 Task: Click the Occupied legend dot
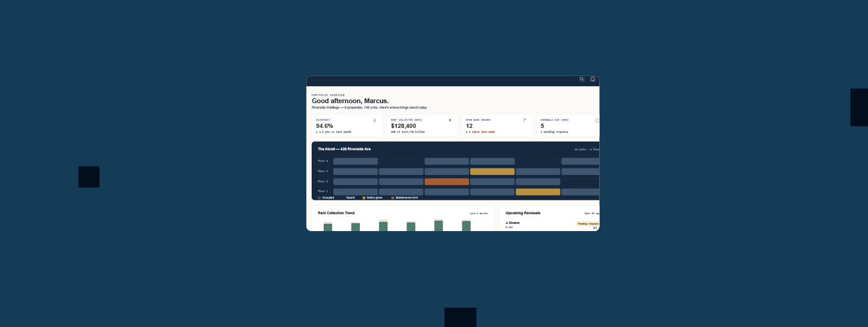319,198
